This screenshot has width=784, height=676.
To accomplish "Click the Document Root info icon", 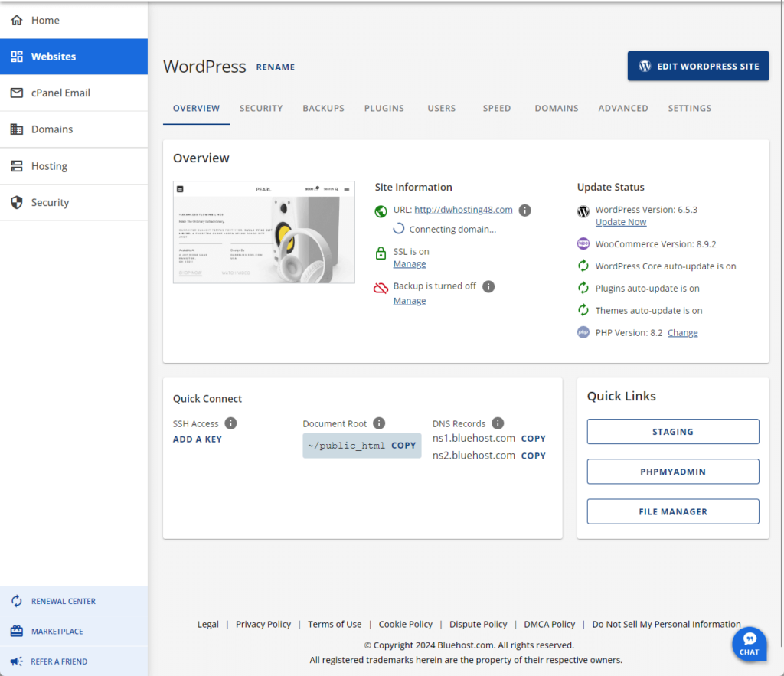I will point(379,423).
